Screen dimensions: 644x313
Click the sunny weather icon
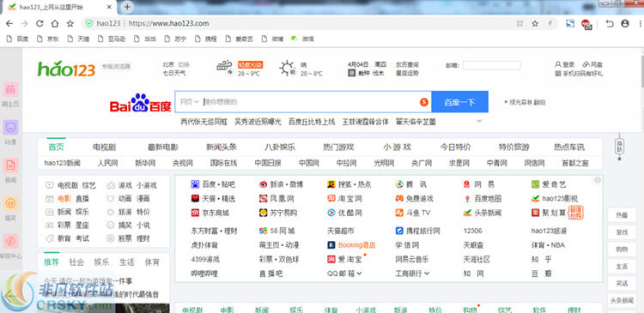287,68
